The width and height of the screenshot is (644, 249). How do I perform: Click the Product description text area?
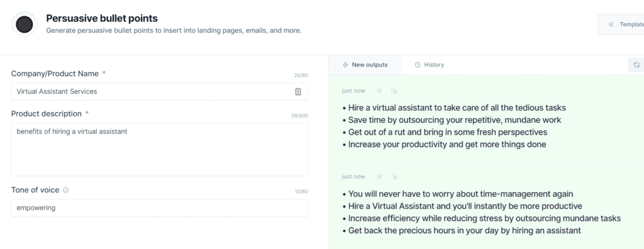(x=159, y=150)
